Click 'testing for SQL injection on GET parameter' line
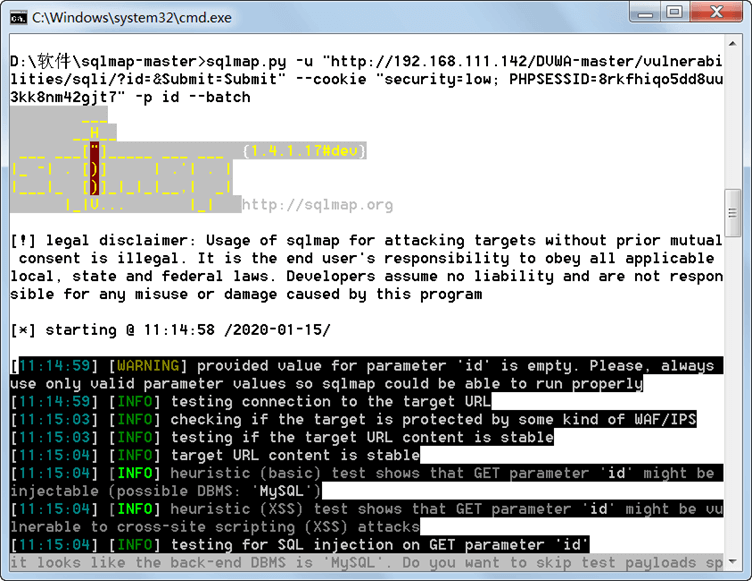Image resolution: width=752 pixels, height=581 pixels. (299, 545)
